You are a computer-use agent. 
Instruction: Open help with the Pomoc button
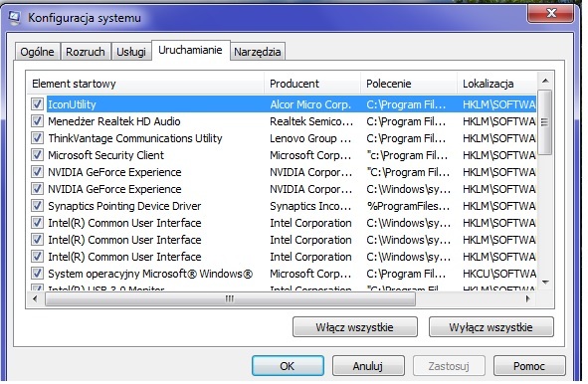(x=529, y=366)
